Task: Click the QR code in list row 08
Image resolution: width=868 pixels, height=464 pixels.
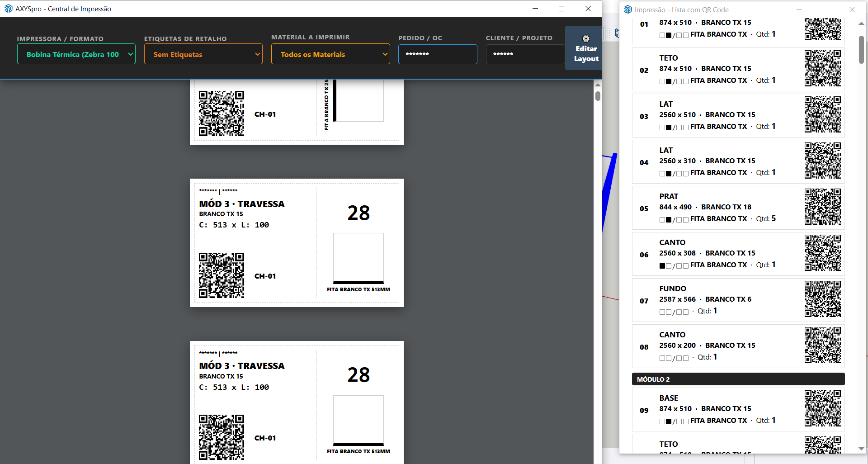Action: tap(823, 345)
